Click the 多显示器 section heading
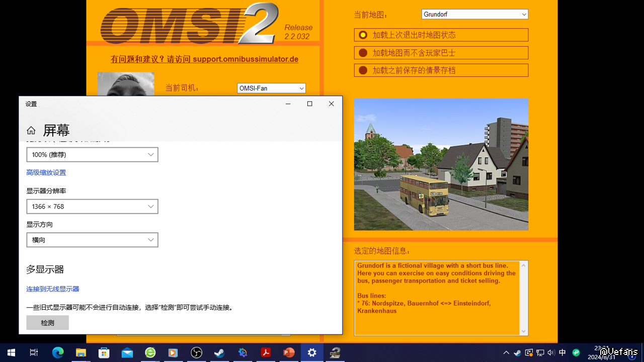Viewport: 644px width, 362px height. 45,269
